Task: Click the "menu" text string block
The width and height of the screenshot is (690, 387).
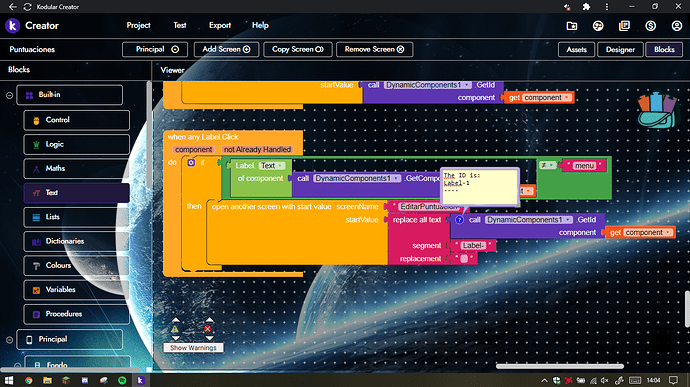Action: pos(584,166)
